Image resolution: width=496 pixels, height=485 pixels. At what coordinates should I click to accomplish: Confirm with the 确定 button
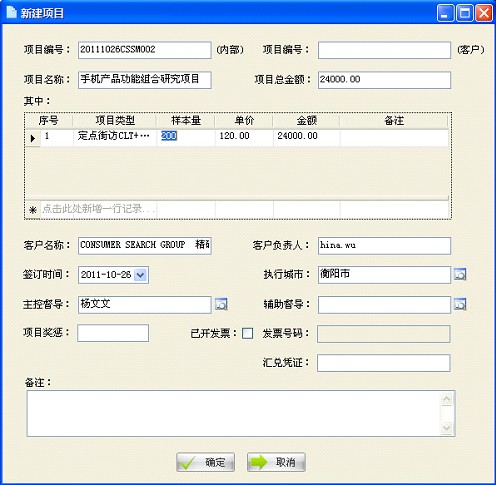pyautogui.click(x=205, y=462)
